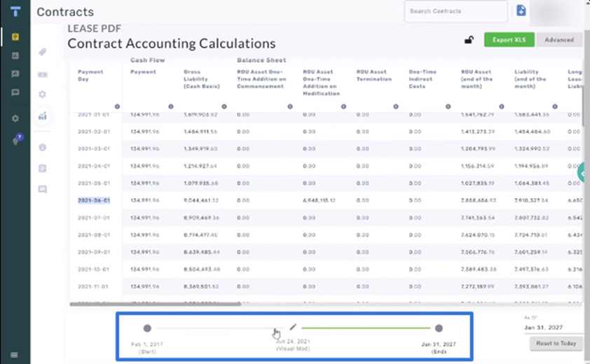Click the yellow contracts icon in left navigation

pos(15,36)
